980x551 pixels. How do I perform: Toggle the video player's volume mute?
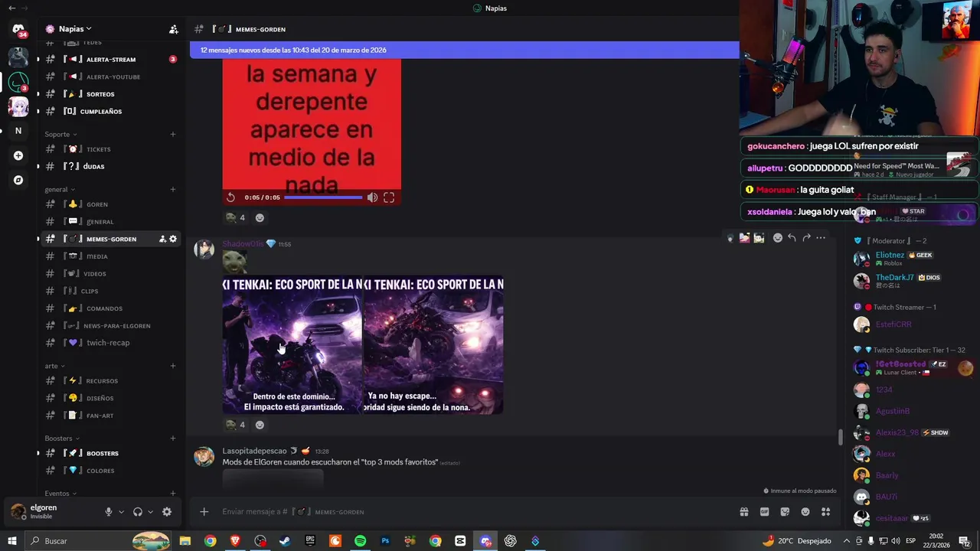click(x=372, y=197)
